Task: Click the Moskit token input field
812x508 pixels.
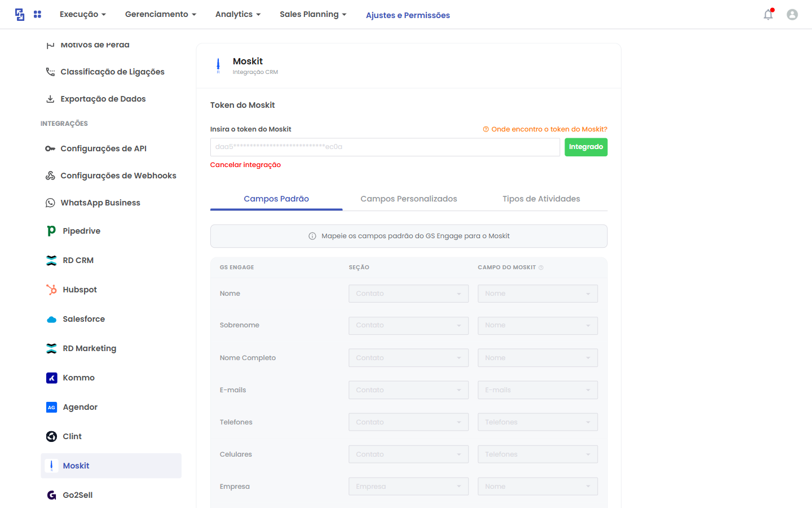Action: pyautogui.click(x=385, y=147)
